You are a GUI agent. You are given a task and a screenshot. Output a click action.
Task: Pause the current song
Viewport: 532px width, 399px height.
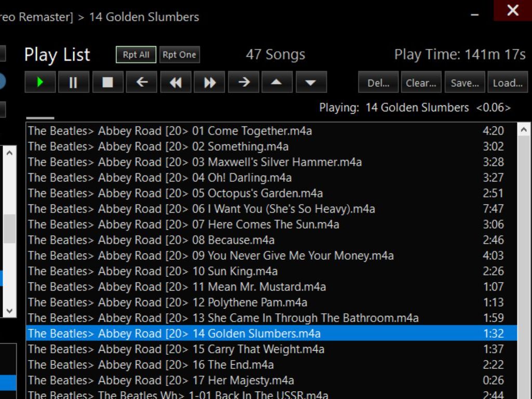pos(73,83)
